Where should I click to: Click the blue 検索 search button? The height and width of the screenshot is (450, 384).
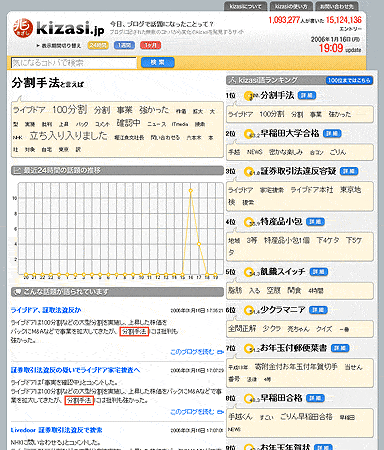tap(158, 62)
